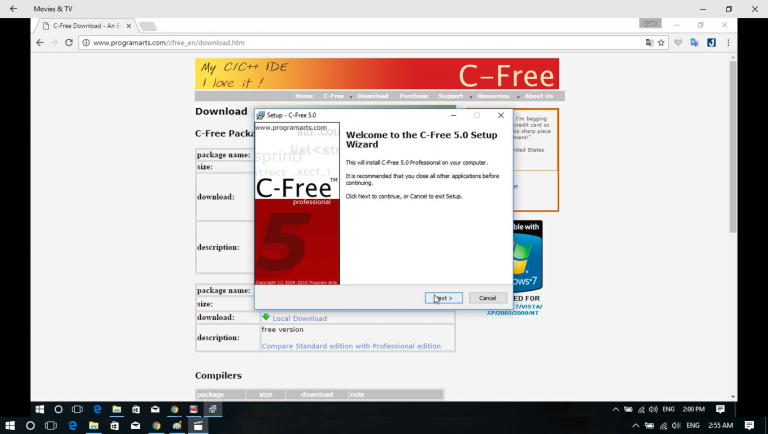Click the 2:55 AM clock
This screenshot has width=768, height=434.
(720, 426)
